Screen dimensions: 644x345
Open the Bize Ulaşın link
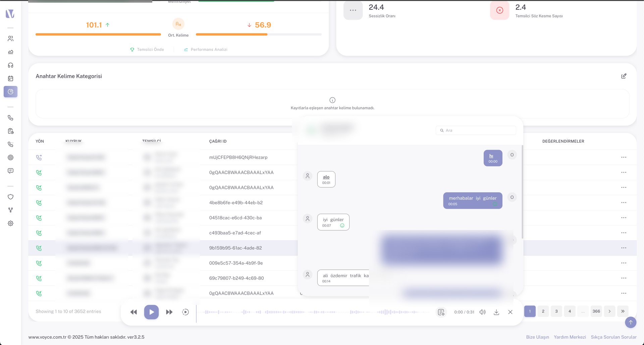(x=537, y=337)
